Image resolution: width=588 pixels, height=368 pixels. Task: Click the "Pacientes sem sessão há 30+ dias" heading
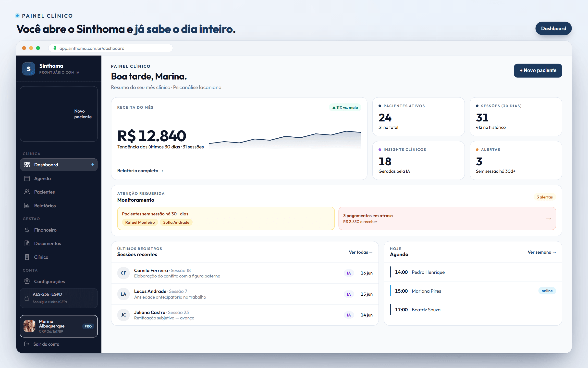click(x=155, y=214)
